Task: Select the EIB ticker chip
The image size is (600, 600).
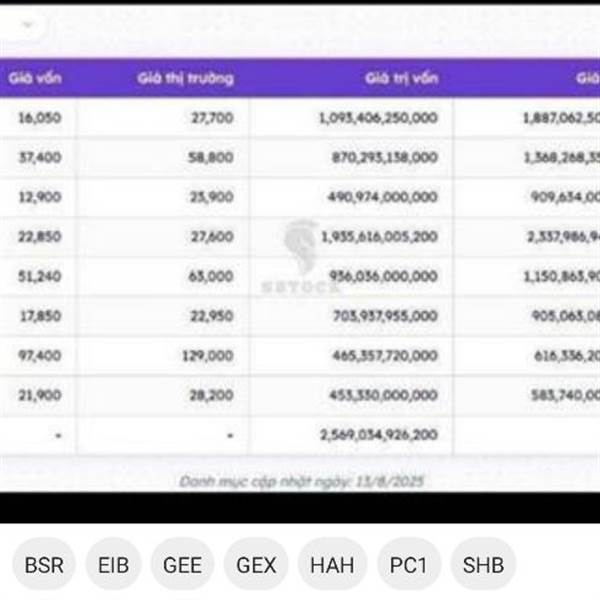Action: (x=113, y=565)
